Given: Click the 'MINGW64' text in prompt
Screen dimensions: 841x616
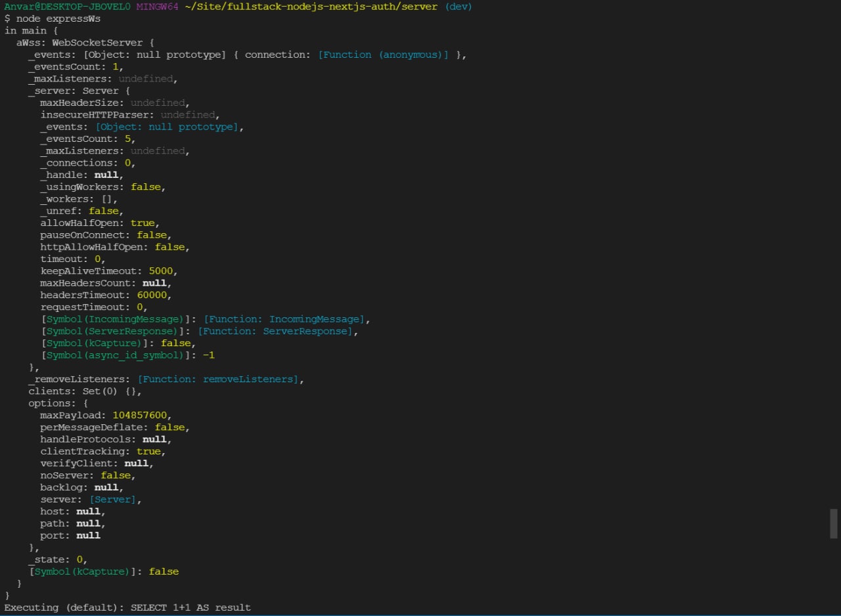Looking at the screenshot, I should pos(157,7).
